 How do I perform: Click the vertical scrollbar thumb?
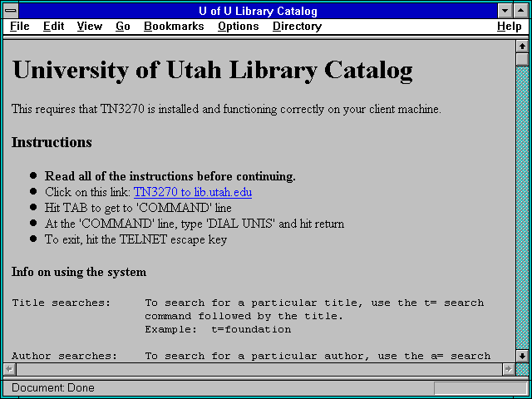pos(522,59)
